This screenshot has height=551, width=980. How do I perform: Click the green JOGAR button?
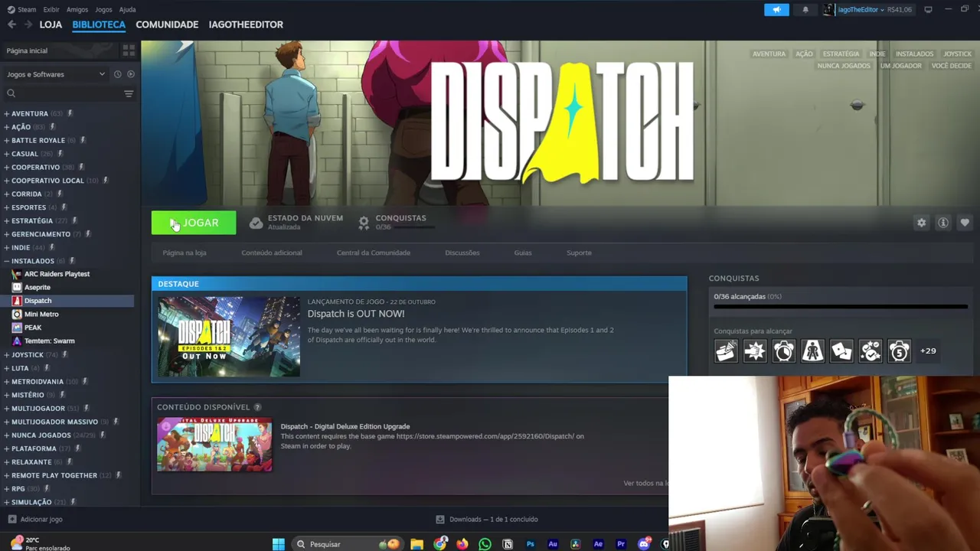194,223
